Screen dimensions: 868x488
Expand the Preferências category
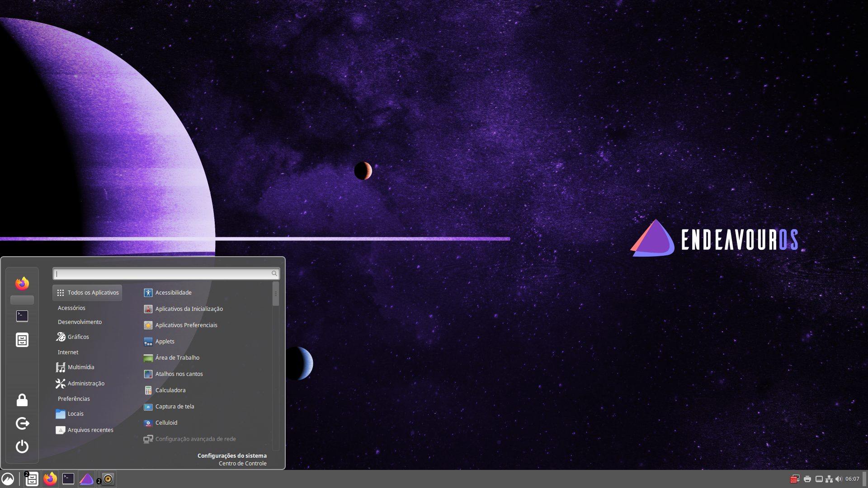tap(74, 399)
